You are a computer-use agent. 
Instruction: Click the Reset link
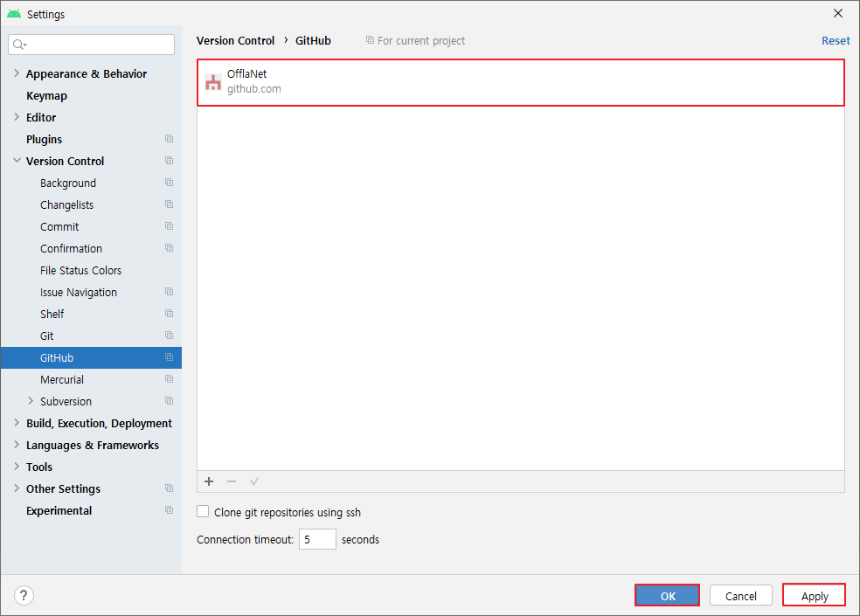(836, 40)
